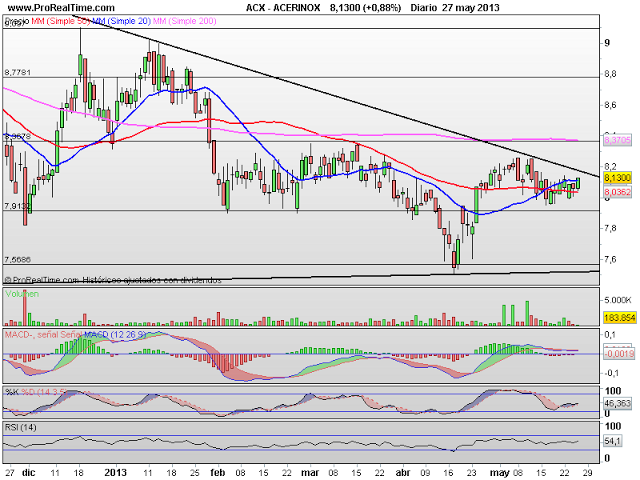Select the MM (Simple 50) legend label
Viewport: 640px width, 480px height.
click(60, 21)
